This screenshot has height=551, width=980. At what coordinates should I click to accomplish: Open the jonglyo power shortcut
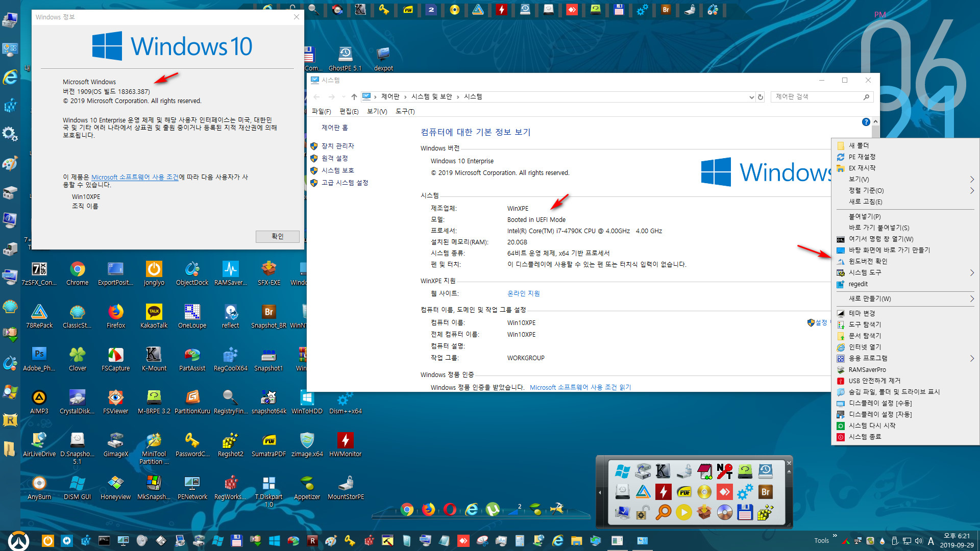(154, 274)
